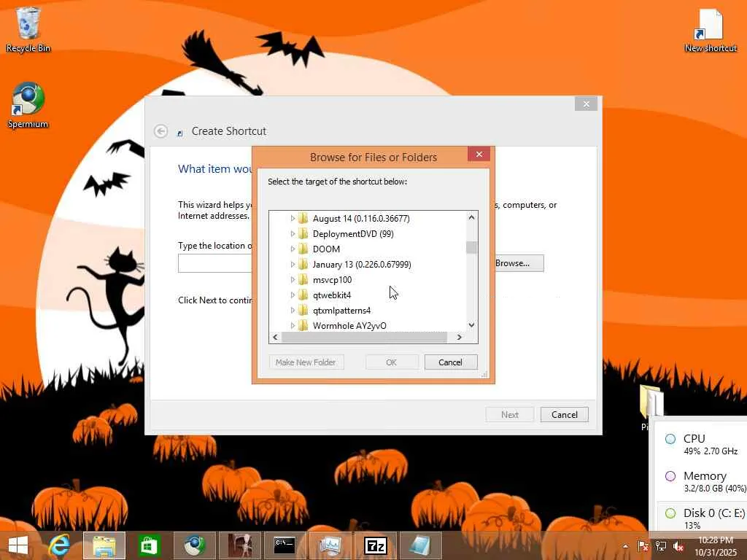Screen dimensions: 747x560
Task: Expand the Wormhole AY2yvO folder
Action: 293,325
